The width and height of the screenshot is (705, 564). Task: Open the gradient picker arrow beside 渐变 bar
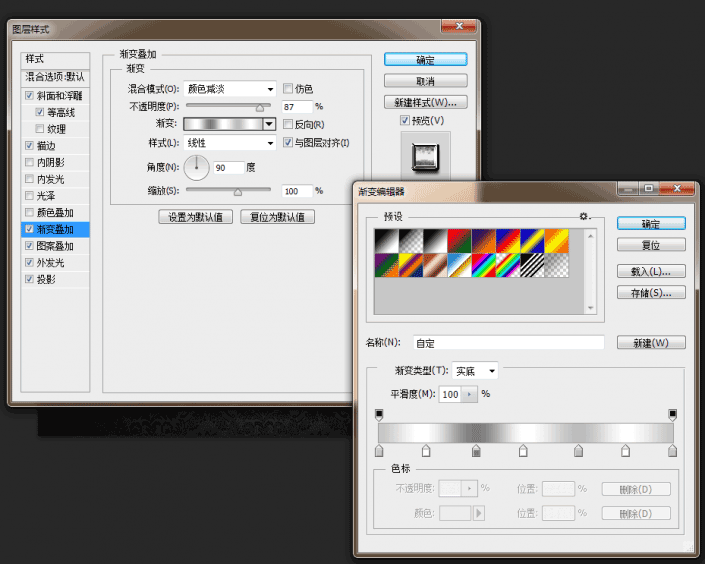269,124
